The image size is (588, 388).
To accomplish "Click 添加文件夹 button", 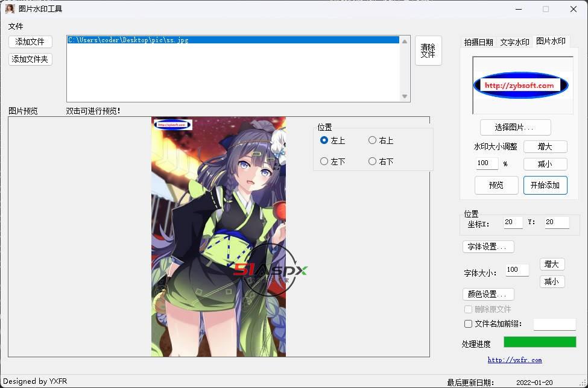I will click(30, 59).
